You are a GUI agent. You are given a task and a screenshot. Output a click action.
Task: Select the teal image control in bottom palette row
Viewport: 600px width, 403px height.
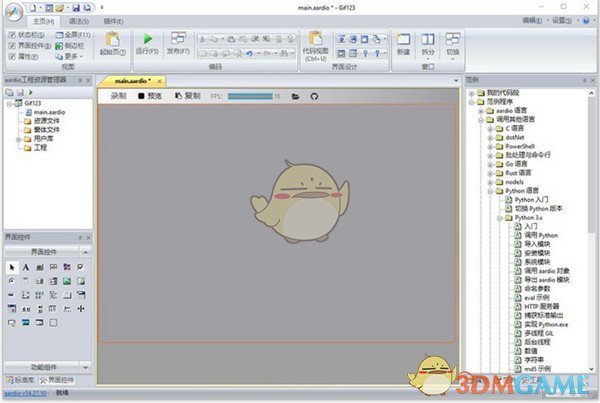[x=26, y=323]
